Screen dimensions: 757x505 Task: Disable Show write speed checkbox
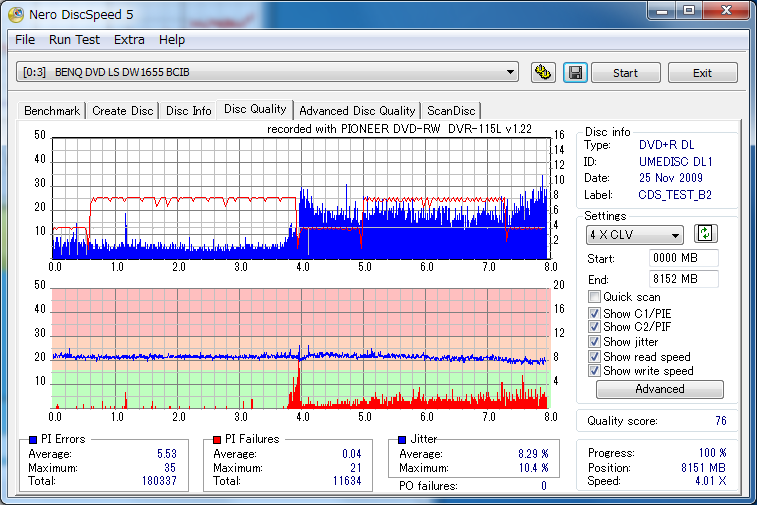pos(595,371)
